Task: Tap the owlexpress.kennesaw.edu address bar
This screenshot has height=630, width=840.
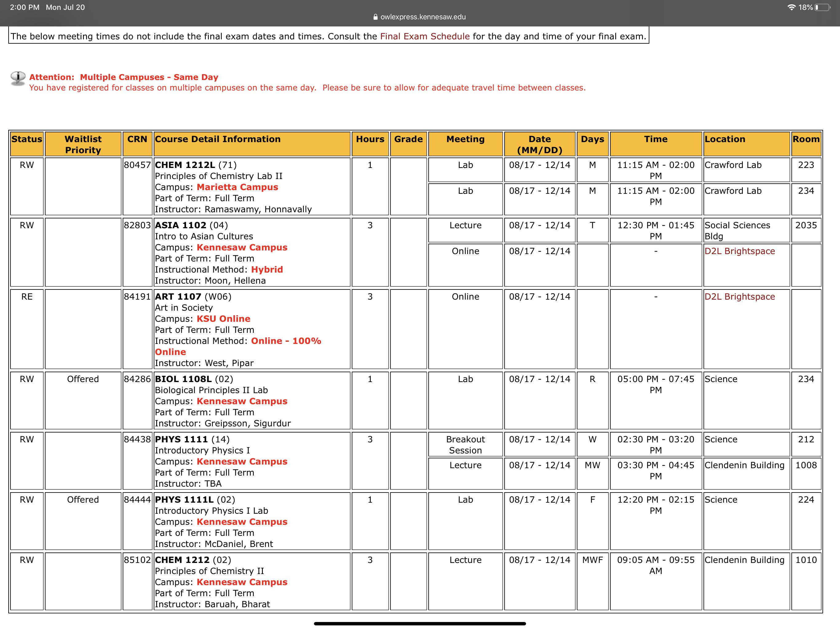Action: 423,17
